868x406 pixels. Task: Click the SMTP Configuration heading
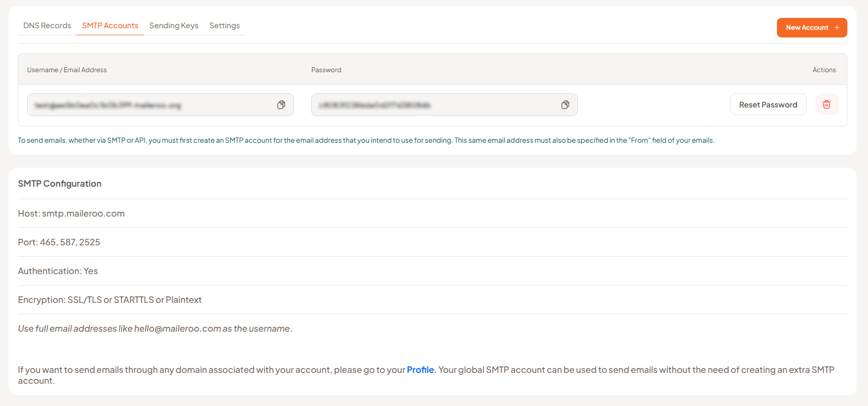coord(60,183)
